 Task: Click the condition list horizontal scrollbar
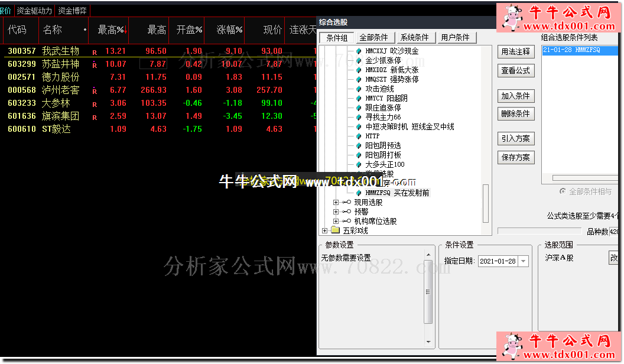585,178
